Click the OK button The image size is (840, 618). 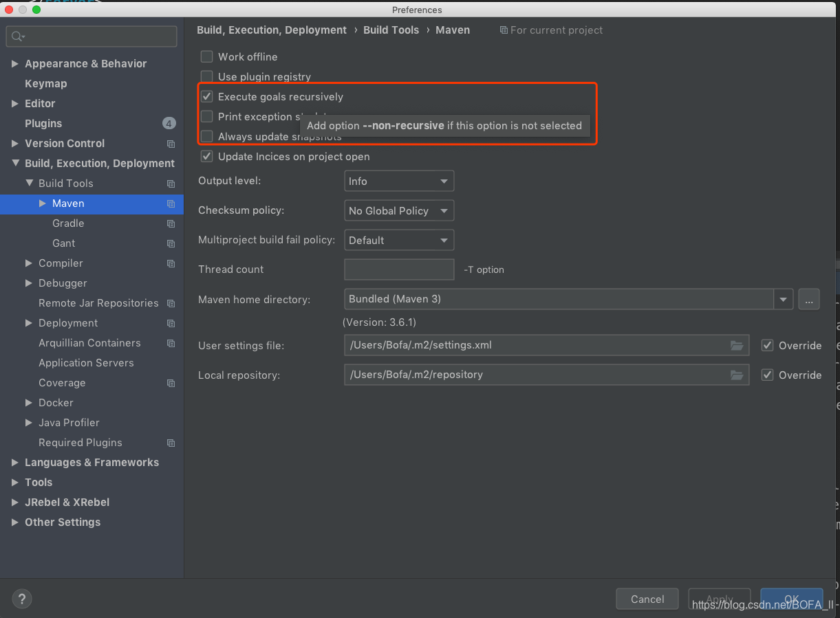[x=791, y=599]
